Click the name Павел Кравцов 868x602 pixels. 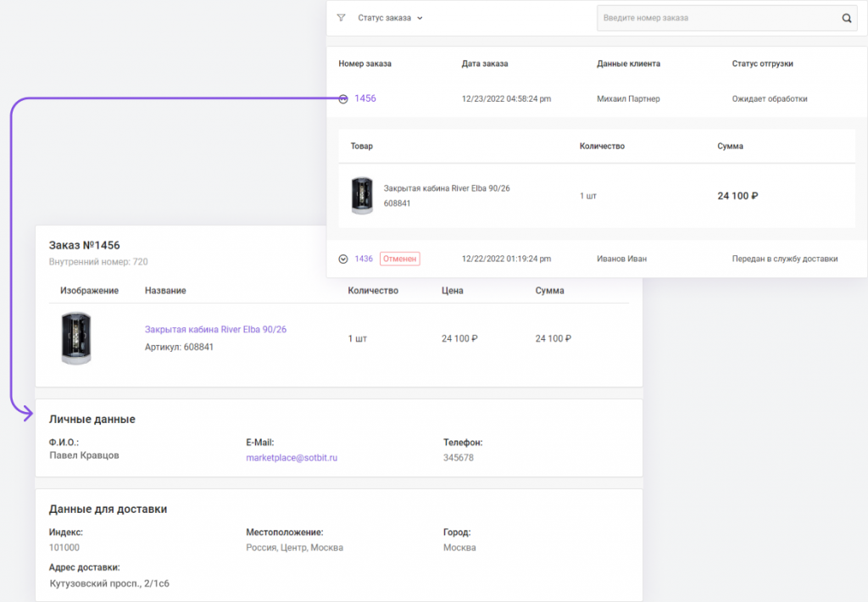click(84, 455)
